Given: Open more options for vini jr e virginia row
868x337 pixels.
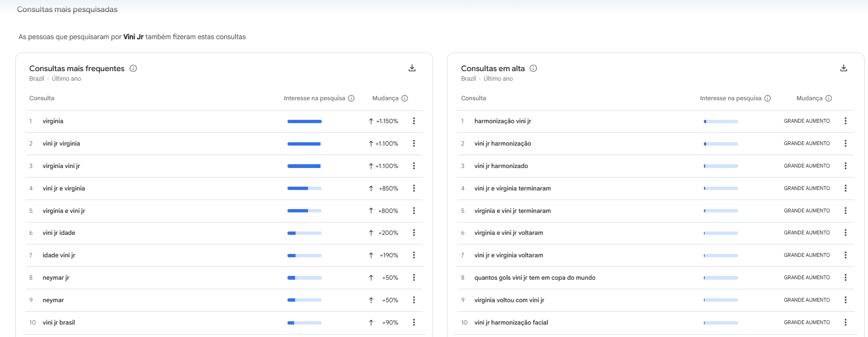Looking at the screenshot, I should click(414, 188).
